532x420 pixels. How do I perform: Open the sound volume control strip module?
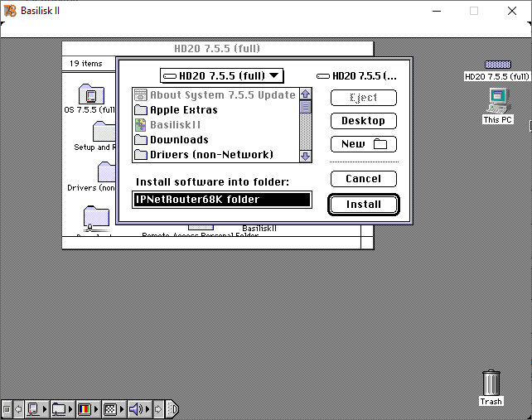(137, 409)
